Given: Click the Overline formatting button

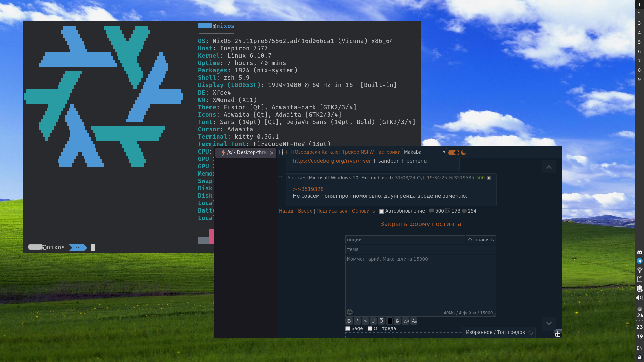Looking at the screenshot, I should (x=381, y=321).
